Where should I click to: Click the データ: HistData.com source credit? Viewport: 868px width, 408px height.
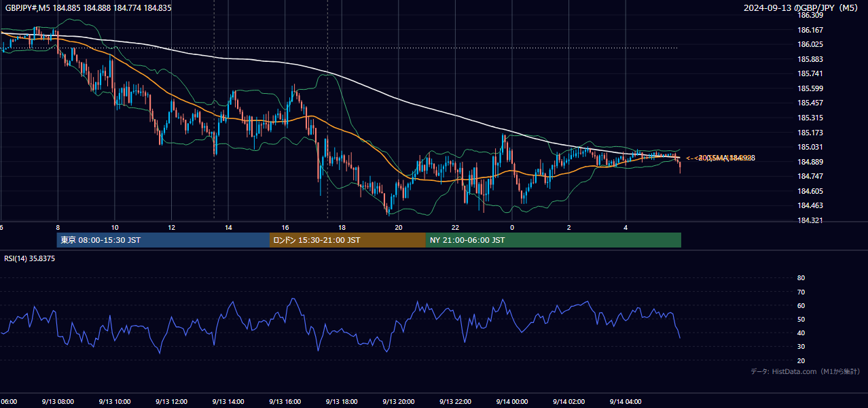click(x=805, y=371)
